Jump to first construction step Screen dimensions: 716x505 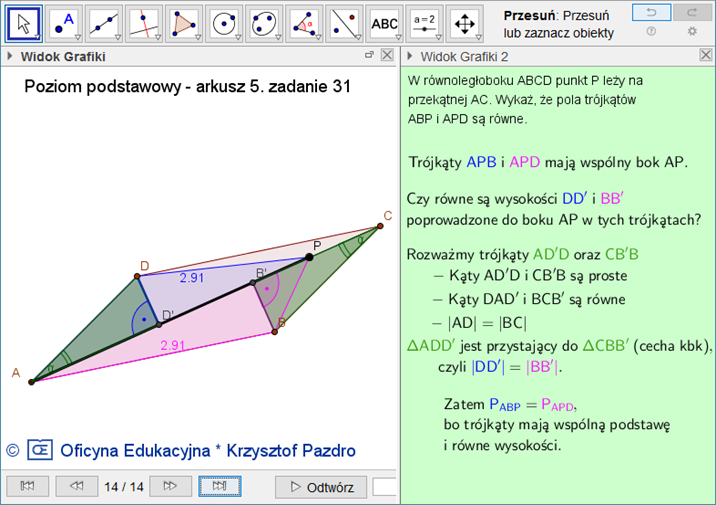[x=27, y=487]
